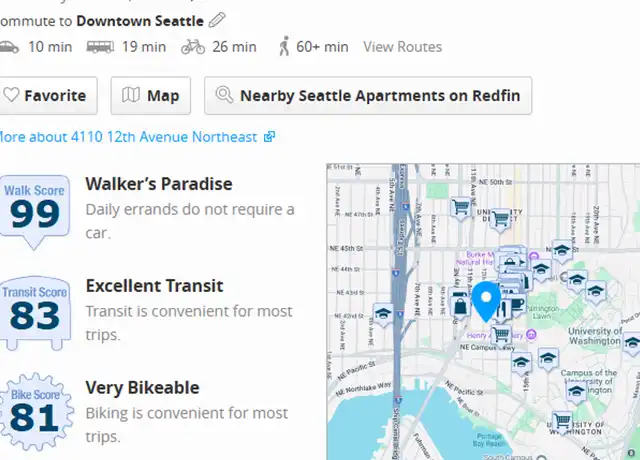Click grocery cart marker near NE Campus Pkwy
Image resolution: width=640 pixels, height=460 pixels.
(x=502, y=336)
